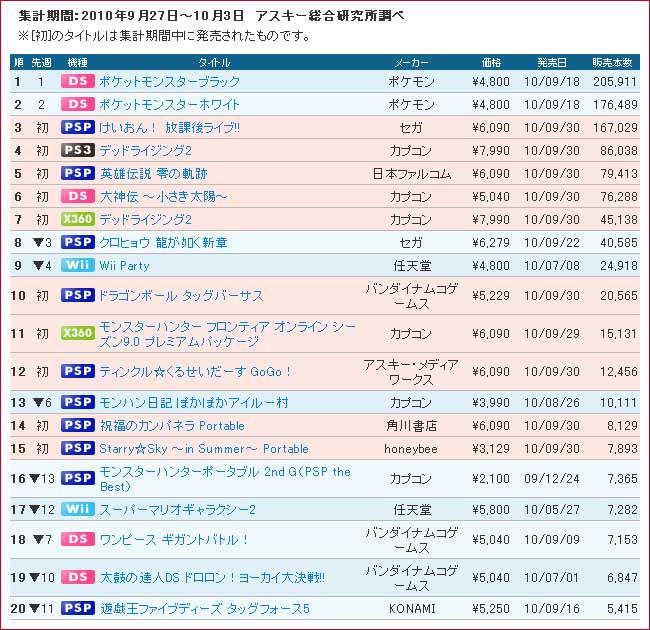The height and width of the screenshot is (630, 650).
Task: Click PSP badge beside モンハン日記
Action: [78, 402]
